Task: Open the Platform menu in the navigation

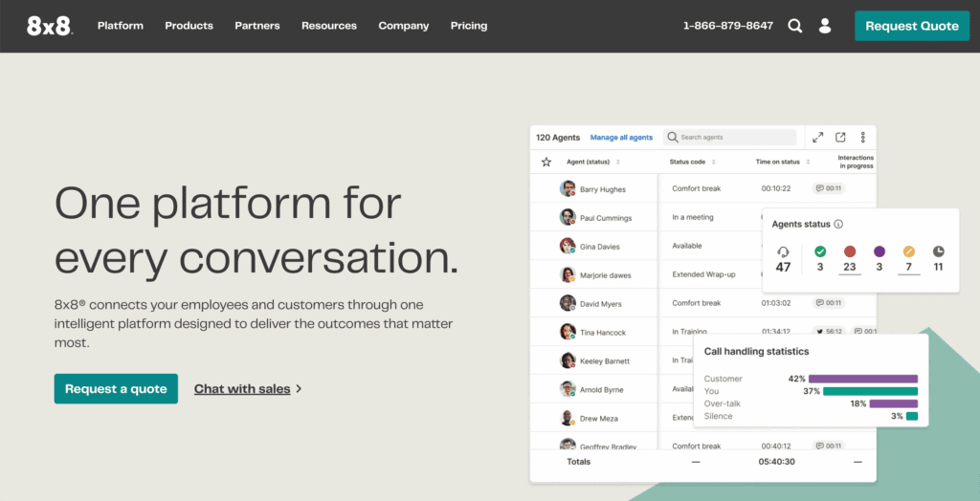Action: (121, 26)
